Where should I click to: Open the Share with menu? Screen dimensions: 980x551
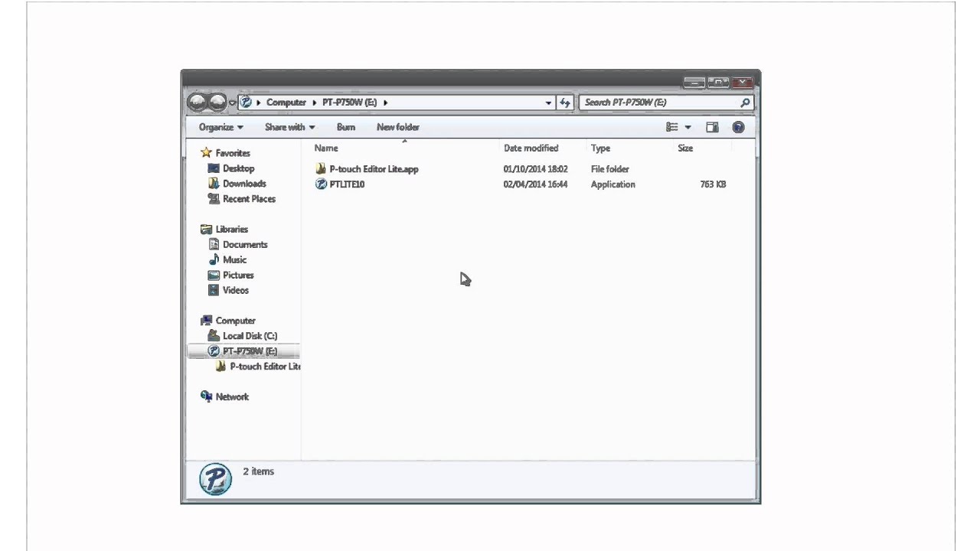[289, 127]
